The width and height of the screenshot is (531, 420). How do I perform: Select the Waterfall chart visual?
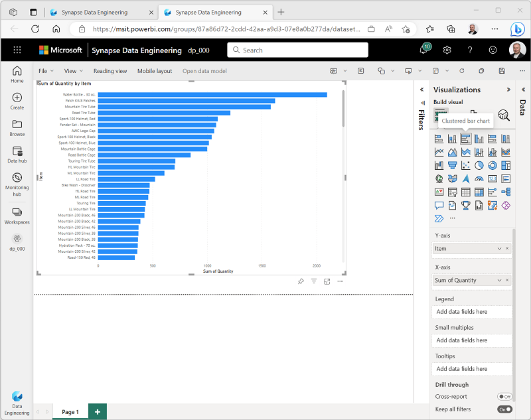click(x=439, y=165)
